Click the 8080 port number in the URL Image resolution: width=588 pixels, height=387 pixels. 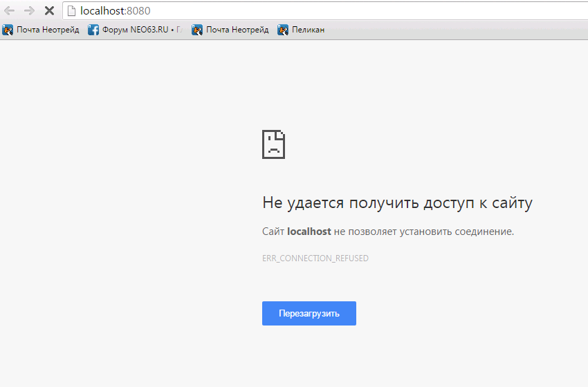tap(138, 11)
